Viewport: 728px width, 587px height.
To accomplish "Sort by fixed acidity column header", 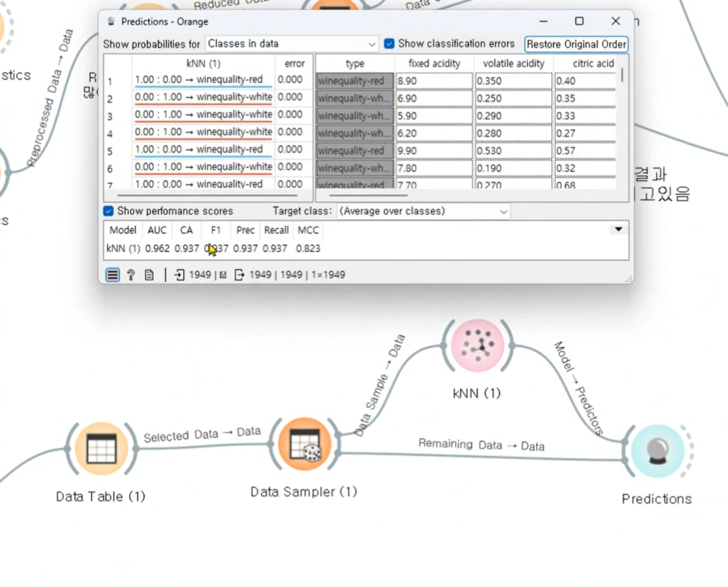I will click(x=434, y=63).
